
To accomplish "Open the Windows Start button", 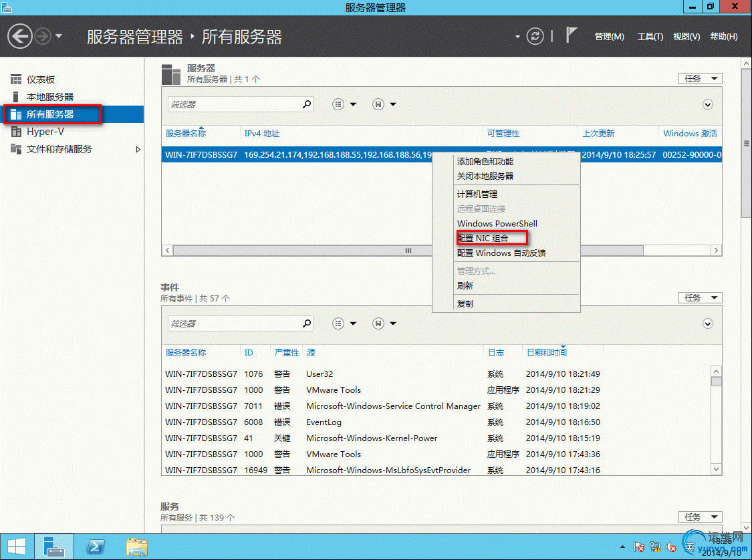I will coord(17,547).
